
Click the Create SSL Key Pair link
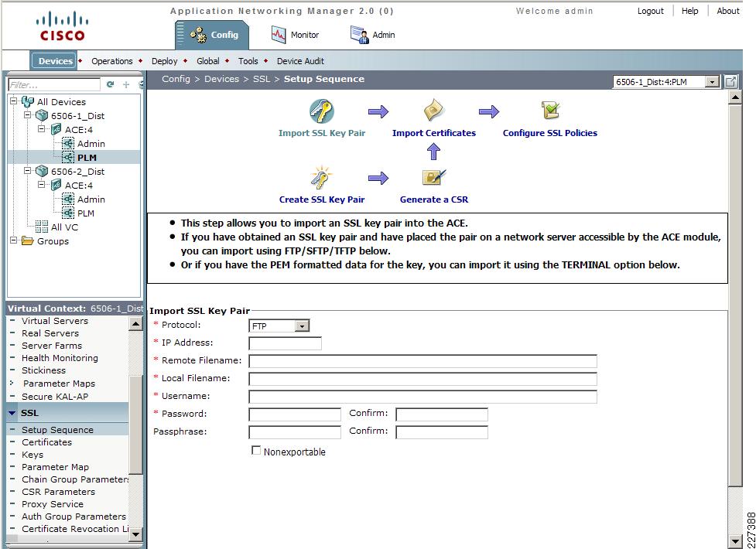pyautogui.click(x=322, y=199)
